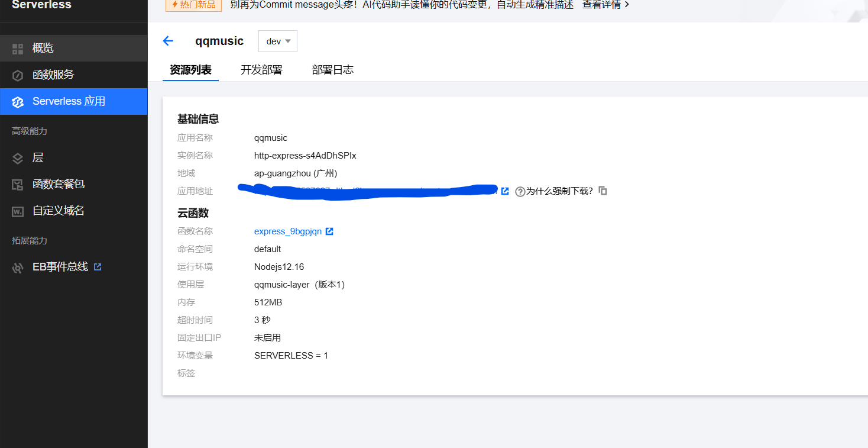Click the 基础信息 section heading
Image resolution: width=868 pixels, height=448 pixels.
pyautogui.click(x=198, y=119)
